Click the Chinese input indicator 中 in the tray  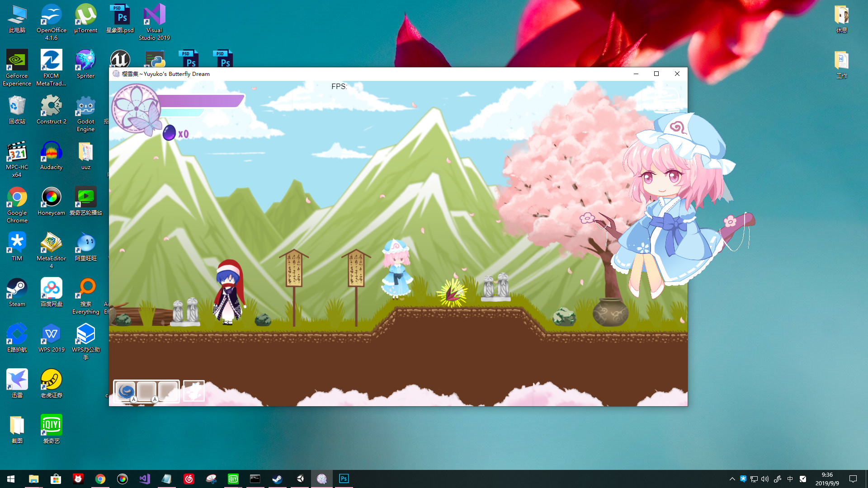(x=791, y=479)
